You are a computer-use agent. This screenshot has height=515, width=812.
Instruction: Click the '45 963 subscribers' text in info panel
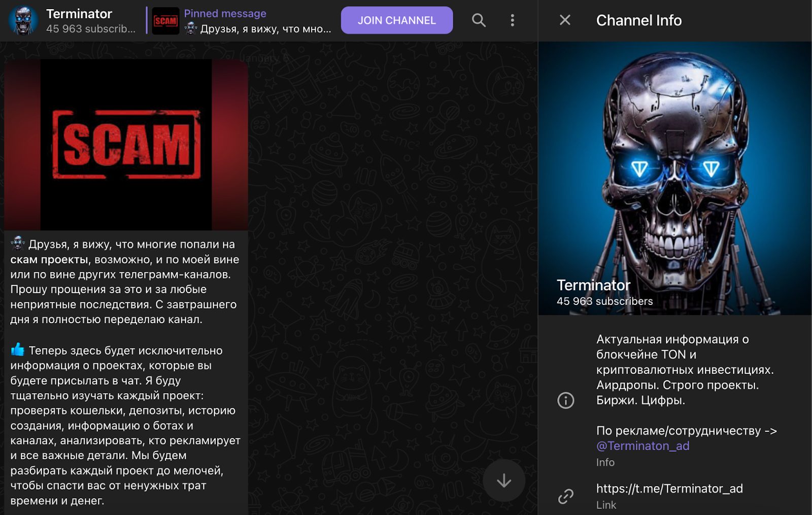(605, 301)
